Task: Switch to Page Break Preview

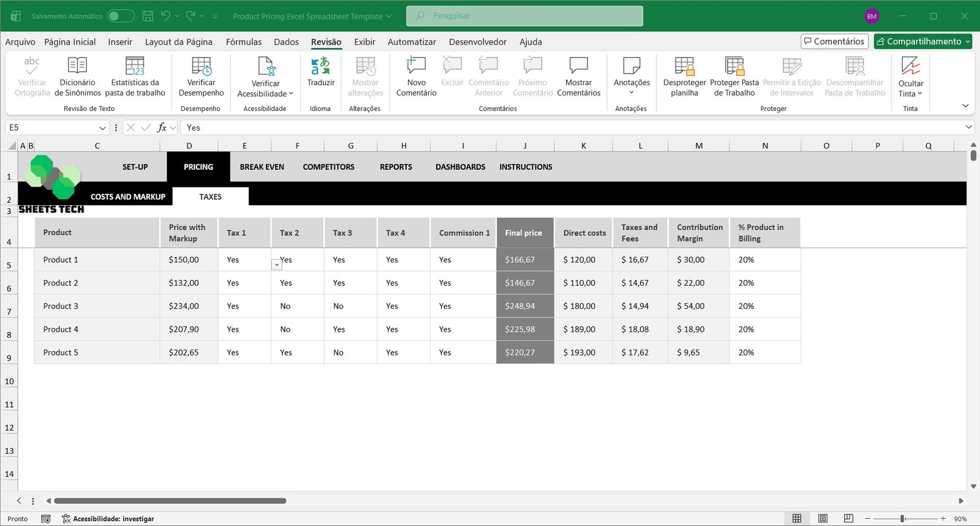Action: [848, 519]
